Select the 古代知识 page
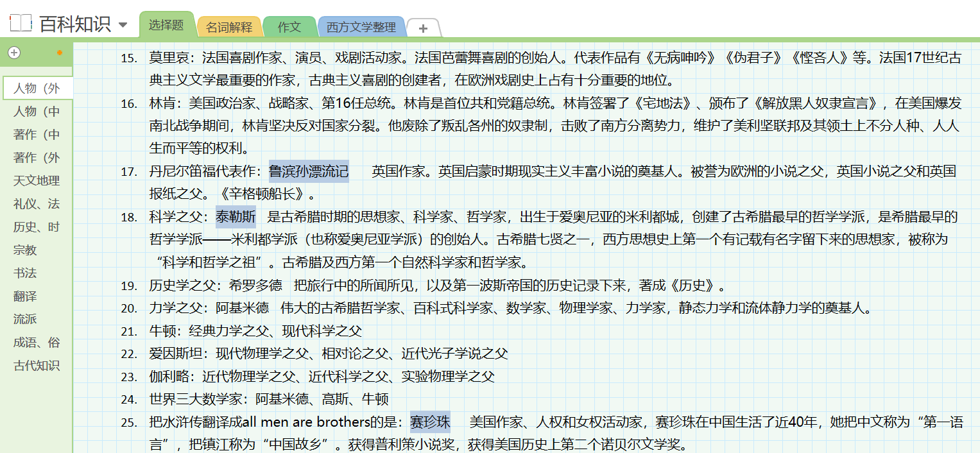Viewport: 980px width, 453px height. point(37,366)
